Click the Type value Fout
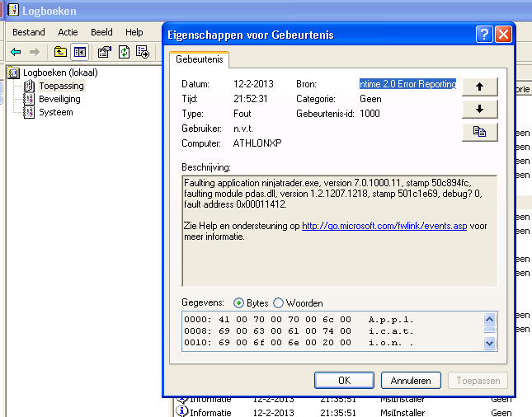The height and width of the screenshot is (417, 532). (242, 114)
